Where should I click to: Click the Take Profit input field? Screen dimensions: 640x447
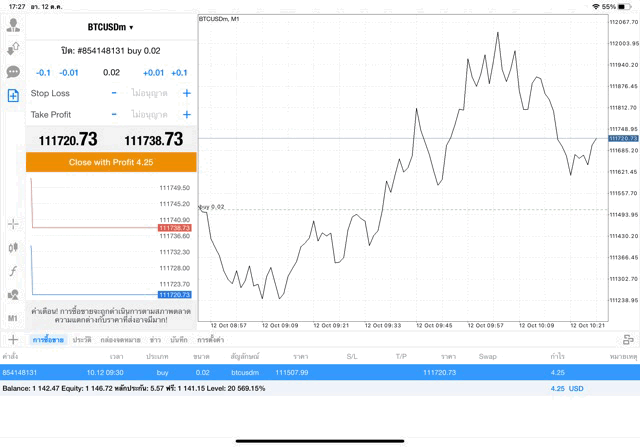[x=150, y=115]
